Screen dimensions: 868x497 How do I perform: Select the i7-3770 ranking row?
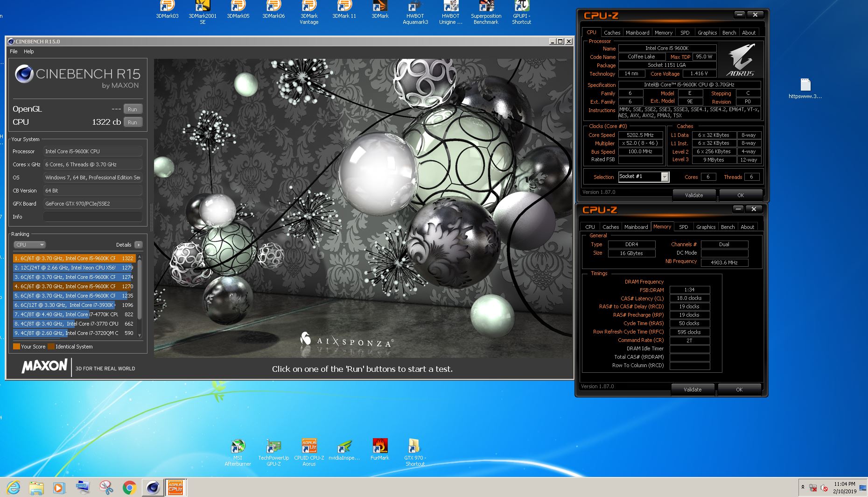coord(74,324)
